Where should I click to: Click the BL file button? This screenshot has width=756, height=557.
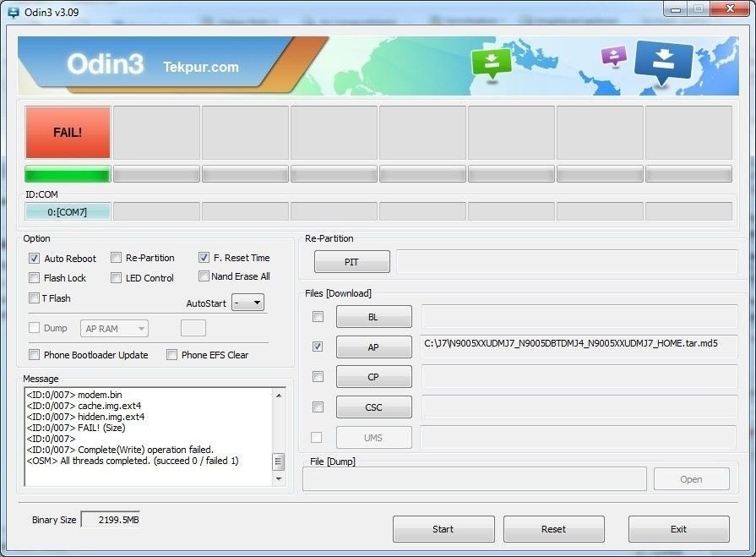(x=373, y=317)
